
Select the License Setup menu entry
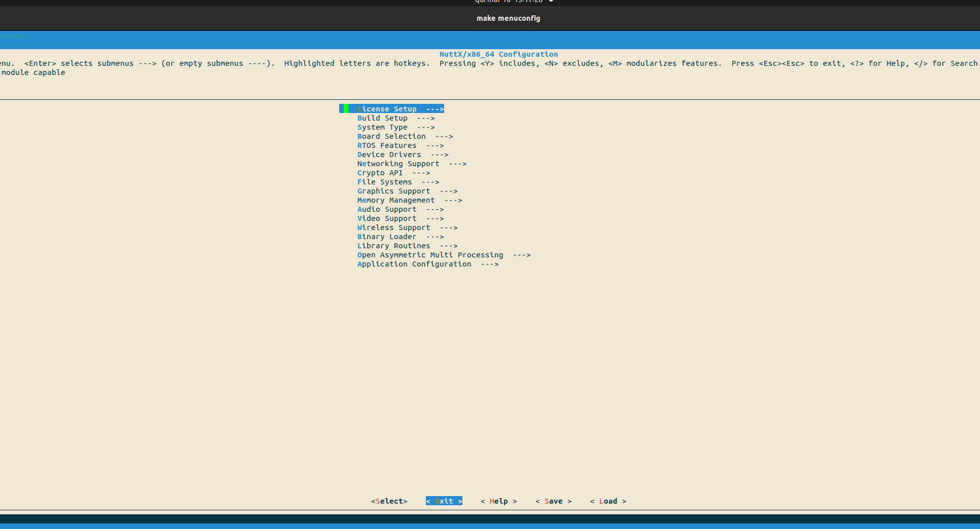387,109
